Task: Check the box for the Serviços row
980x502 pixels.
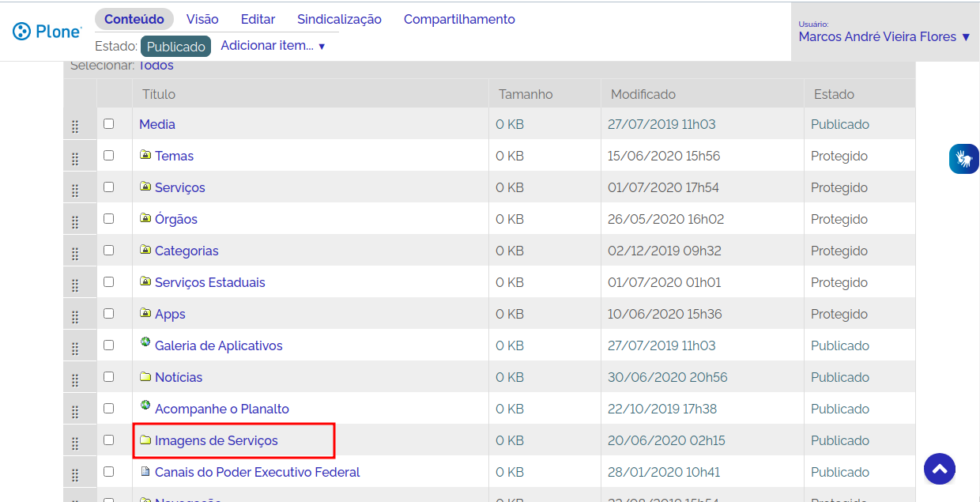Action: [109, 187]
